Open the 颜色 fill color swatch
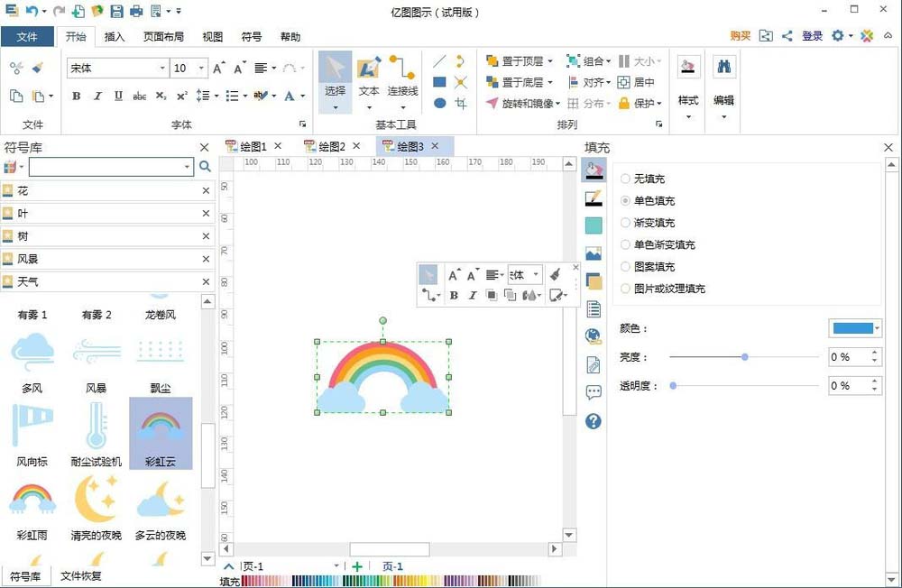 [853, 327]
